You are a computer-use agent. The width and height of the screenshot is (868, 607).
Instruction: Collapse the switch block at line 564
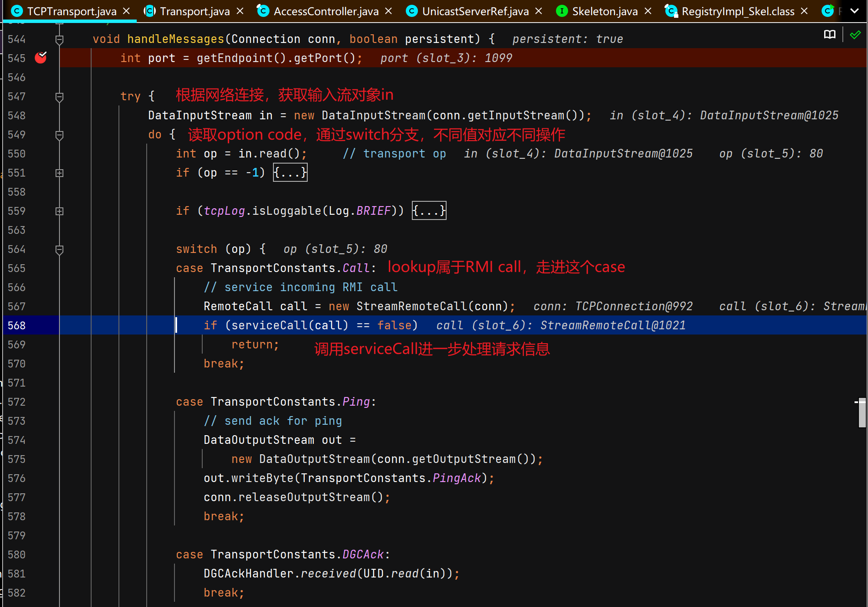pos(59,249)
